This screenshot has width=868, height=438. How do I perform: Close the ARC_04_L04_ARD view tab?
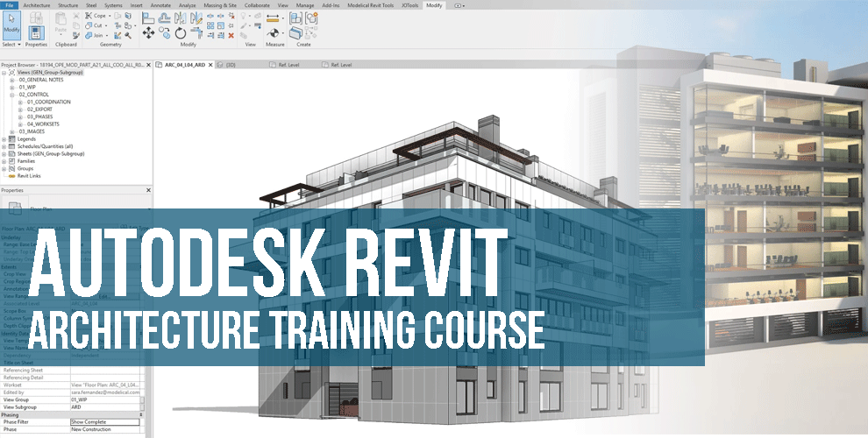point(210,65)
